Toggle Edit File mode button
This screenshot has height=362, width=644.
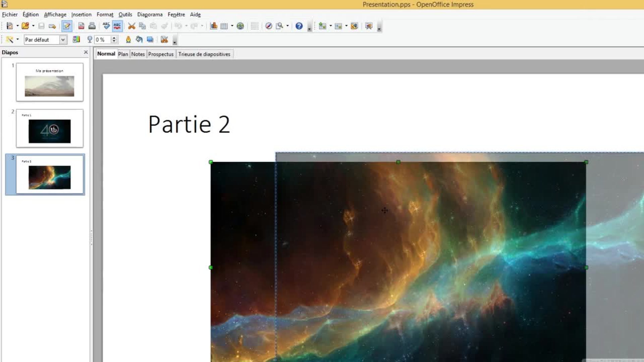67,26
